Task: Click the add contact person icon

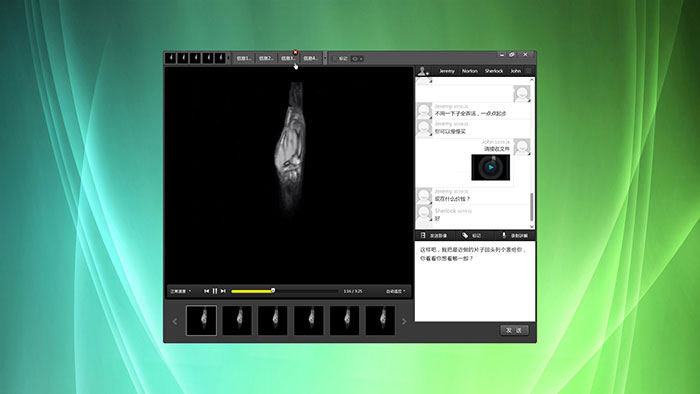Action: (x=422, y=71)
